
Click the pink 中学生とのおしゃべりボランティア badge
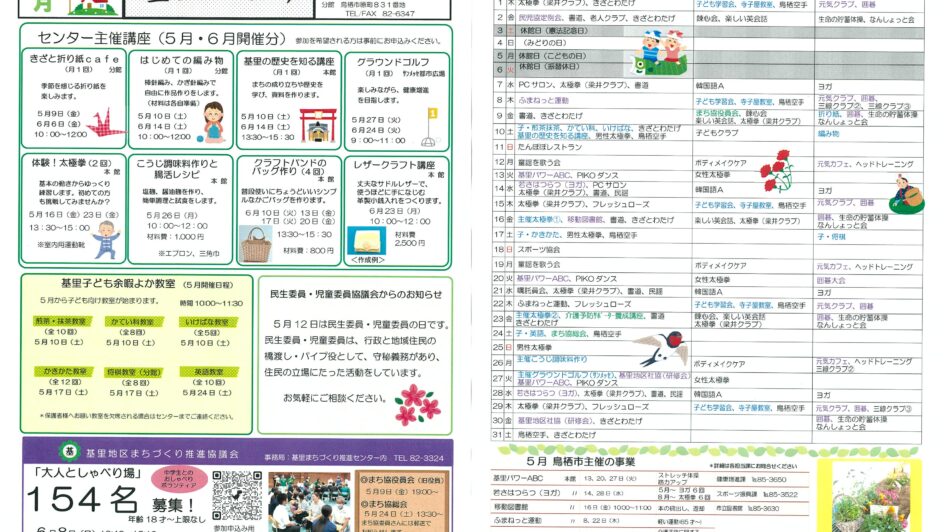point(180,479)
